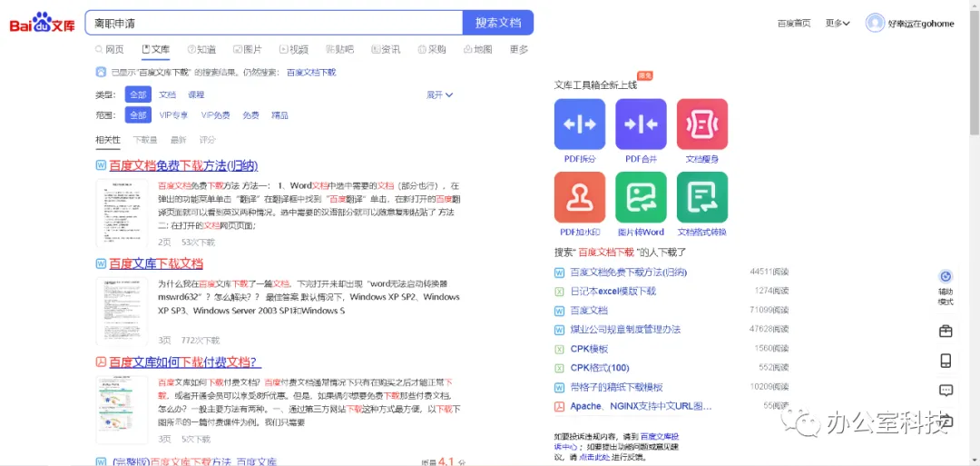Switch to the 文库 tab
This screenshot has width=980, height=466.
click(x=156, y=49)
